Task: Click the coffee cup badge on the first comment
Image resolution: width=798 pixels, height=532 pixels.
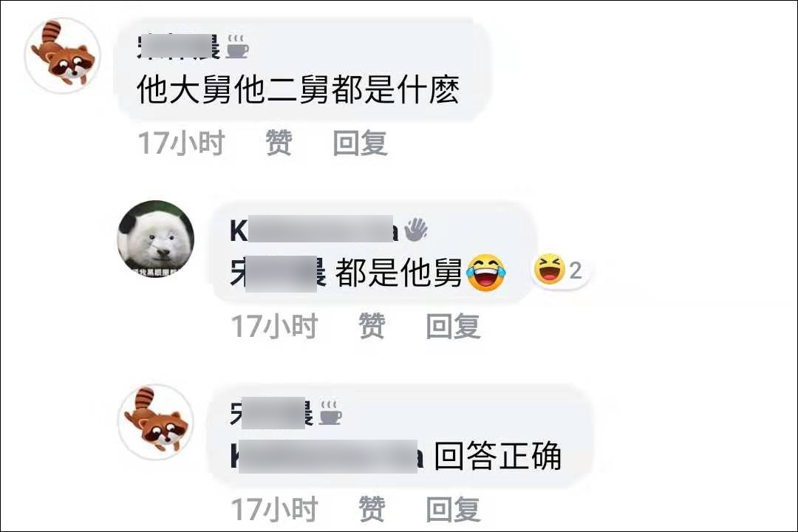Action: tap(237, 47)
